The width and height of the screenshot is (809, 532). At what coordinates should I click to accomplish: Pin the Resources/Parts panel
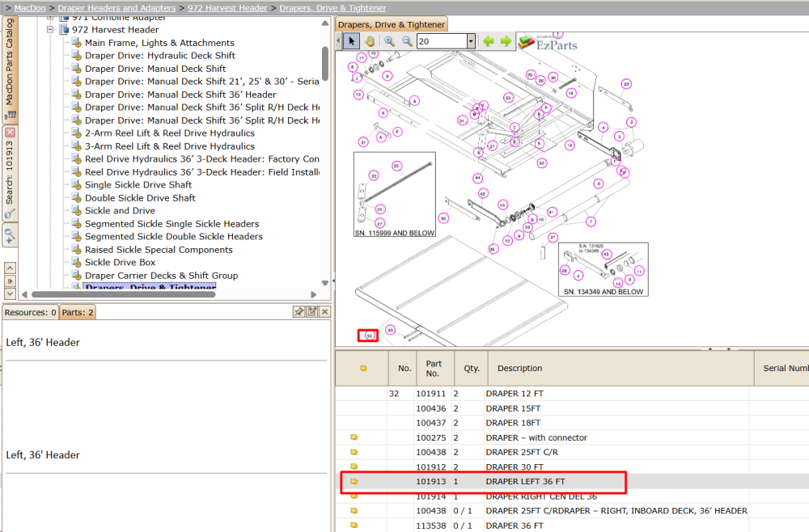coord(299,312)
